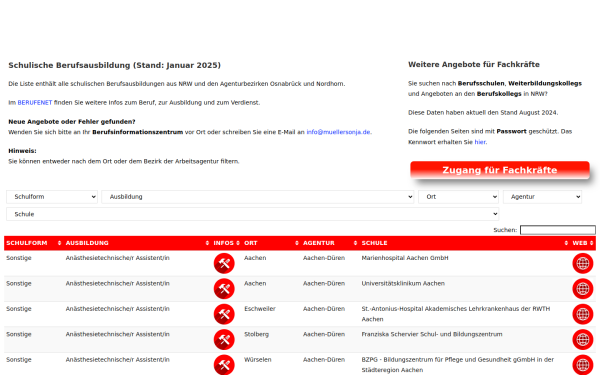The width and height of the screenshot is (600, 375).
Task: Sort table by Schulform column
Action: click(x=34, y=243)
